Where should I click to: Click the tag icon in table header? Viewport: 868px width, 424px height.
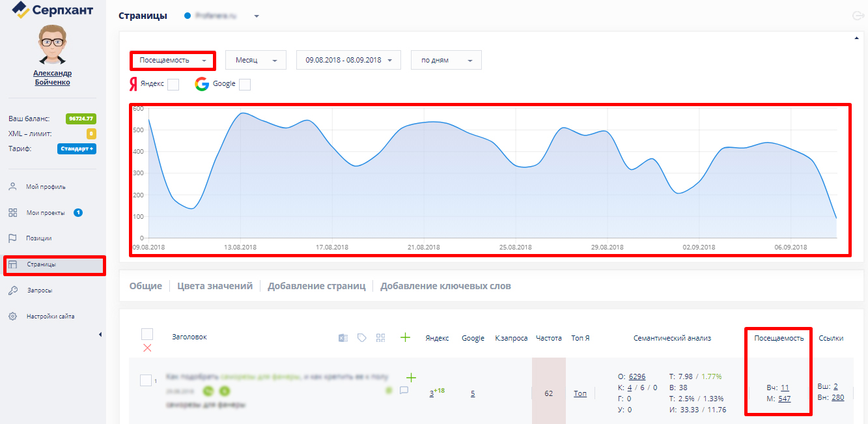(x=362, y=337)
